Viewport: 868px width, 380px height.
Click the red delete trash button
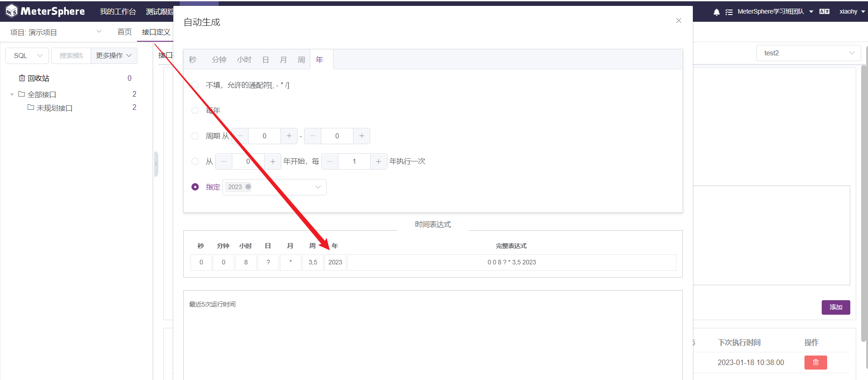(816, 362)
